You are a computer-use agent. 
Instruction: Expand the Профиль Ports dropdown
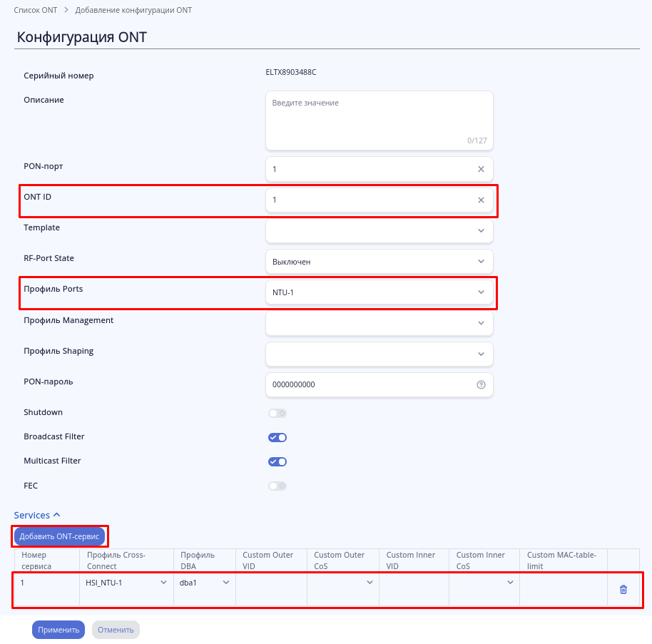click(379, 292)
